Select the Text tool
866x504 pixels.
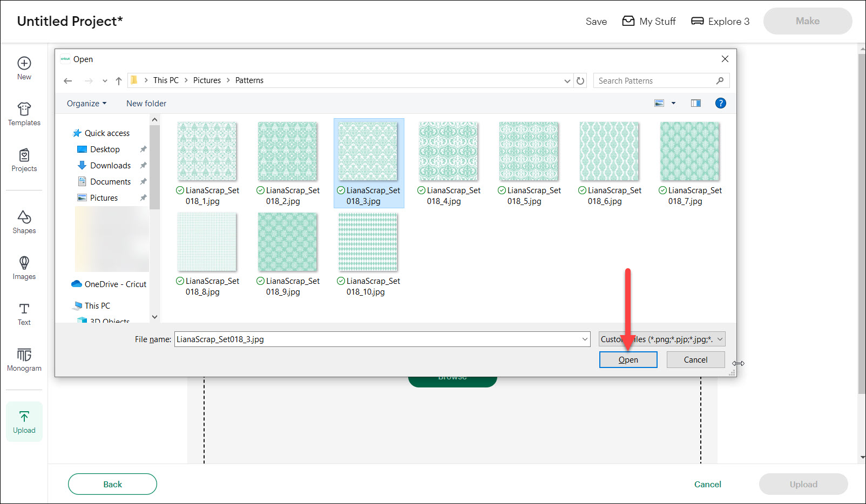[24, 314]
